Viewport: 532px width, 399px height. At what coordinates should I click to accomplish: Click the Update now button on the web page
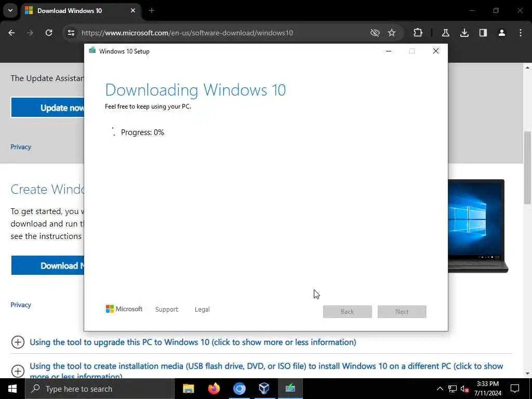tap(47, 108)
